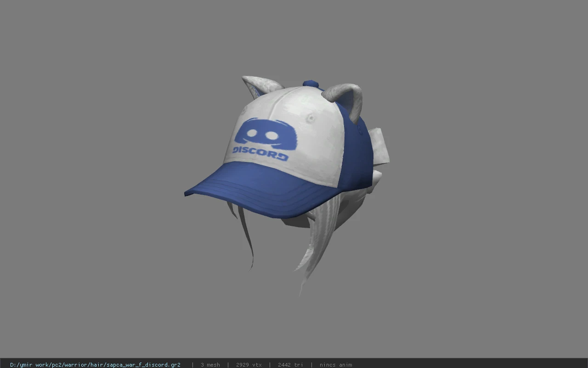Click the "3 mesh" status bar entry
The image size is (588, 368).
tap(210, 365)
